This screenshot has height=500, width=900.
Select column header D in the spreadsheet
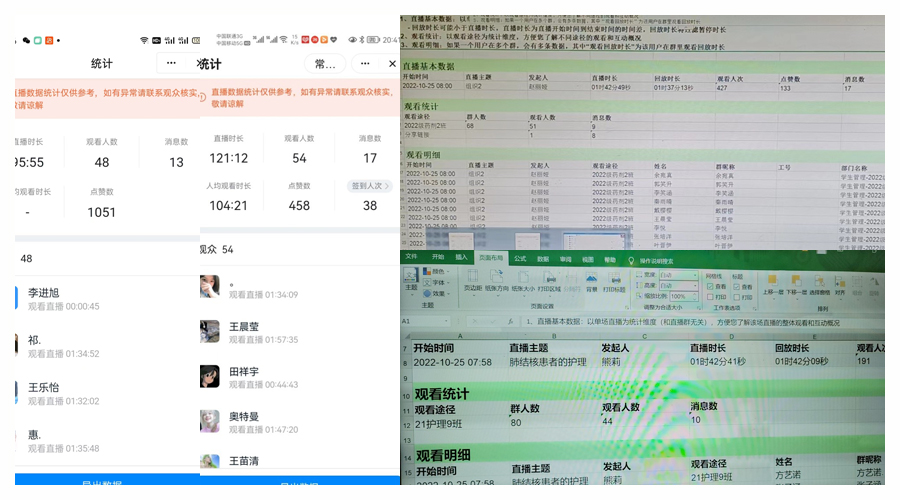click(731, 337)
